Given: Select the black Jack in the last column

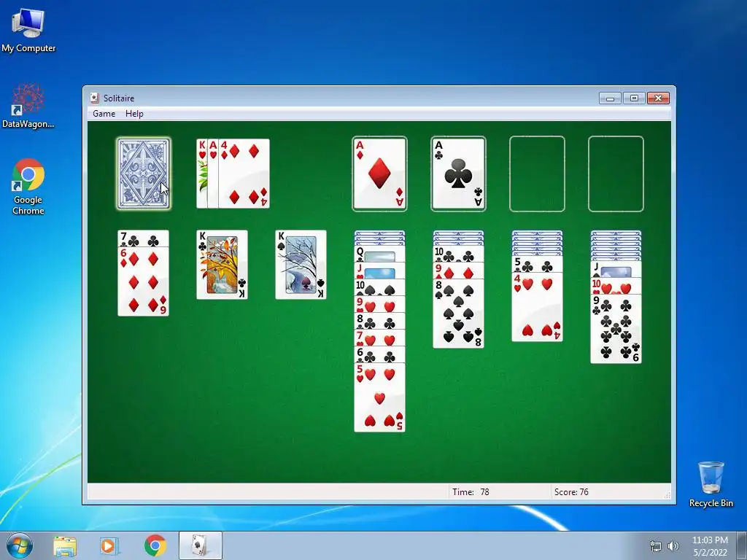Looking at the screenshot, I should point(616,270).
